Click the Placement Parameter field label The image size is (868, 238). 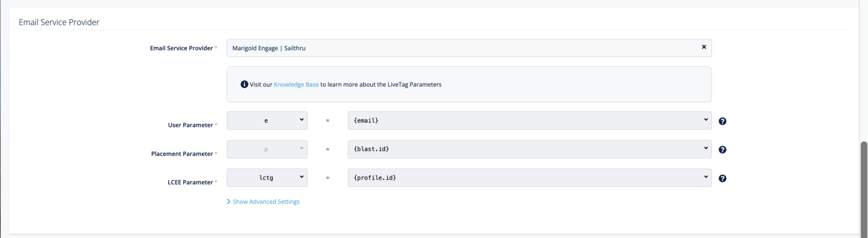coord(182,154)
